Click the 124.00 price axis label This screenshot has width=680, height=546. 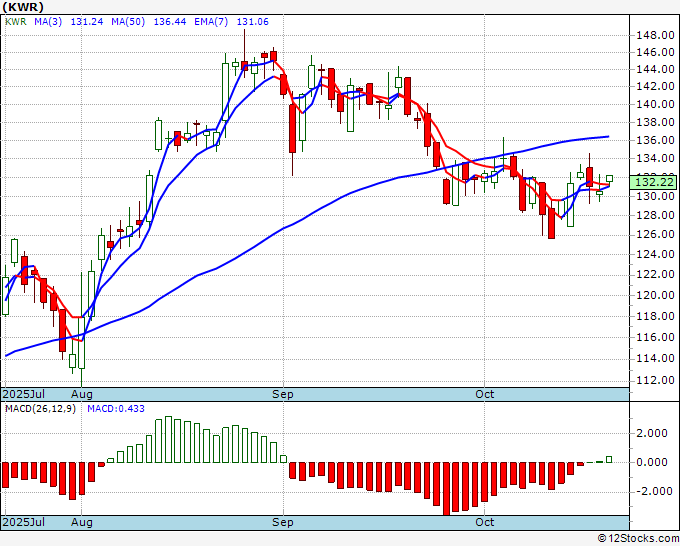point(655,254)
